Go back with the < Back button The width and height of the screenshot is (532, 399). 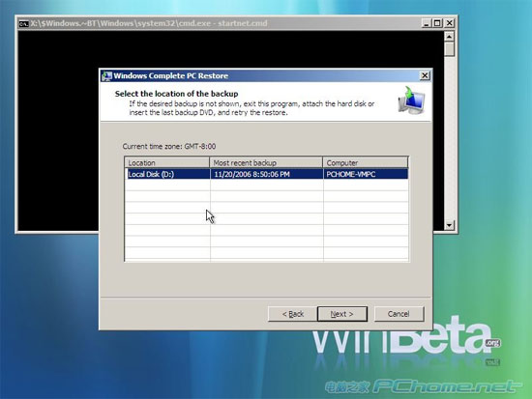point(292,314)
